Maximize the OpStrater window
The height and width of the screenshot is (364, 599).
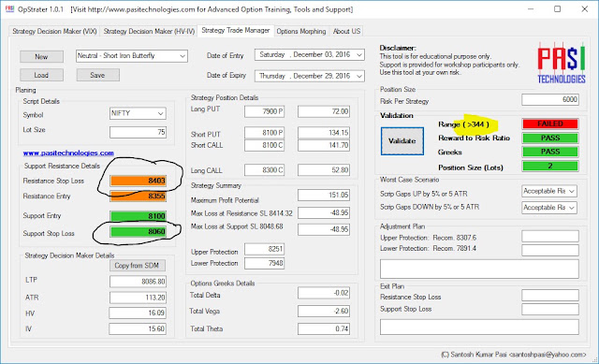tap(558, 8)
